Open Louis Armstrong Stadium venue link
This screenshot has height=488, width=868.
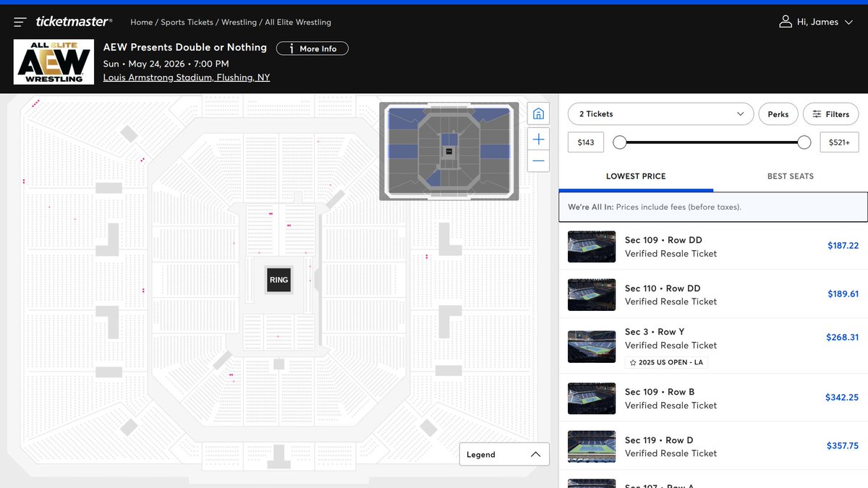[x=187, y=77]
